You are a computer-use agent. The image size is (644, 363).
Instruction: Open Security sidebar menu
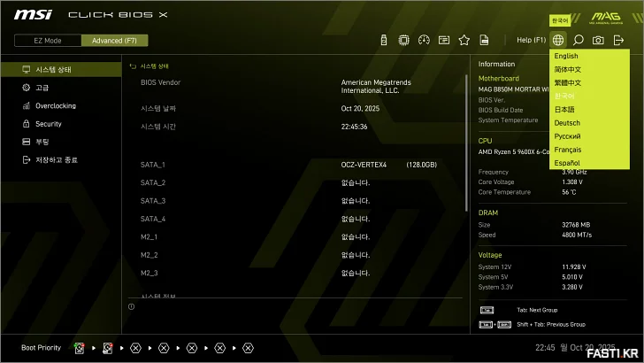point(61,124)
